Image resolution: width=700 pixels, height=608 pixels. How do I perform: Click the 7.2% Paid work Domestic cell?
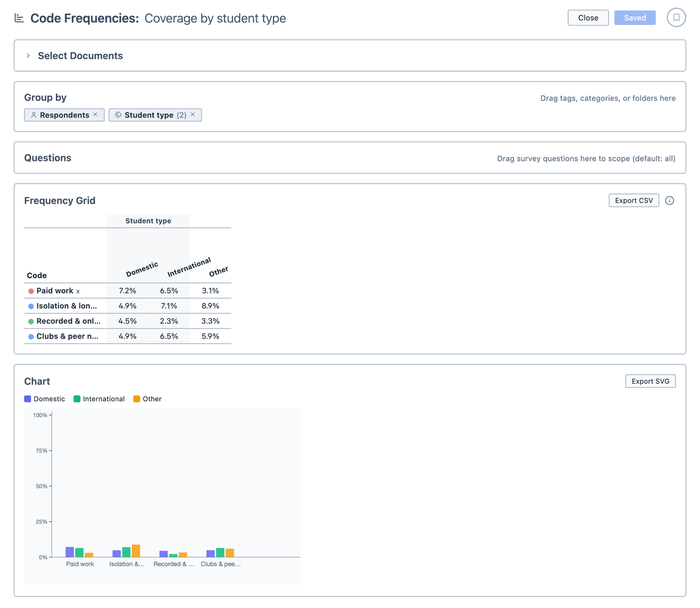[128, 291]
